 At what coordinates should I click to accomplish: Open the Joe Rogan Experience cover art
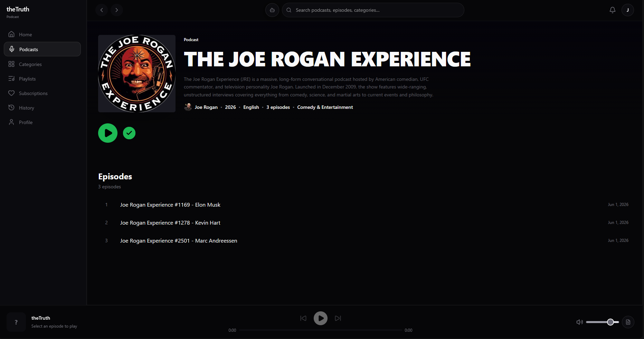click(x=137, y=74)
